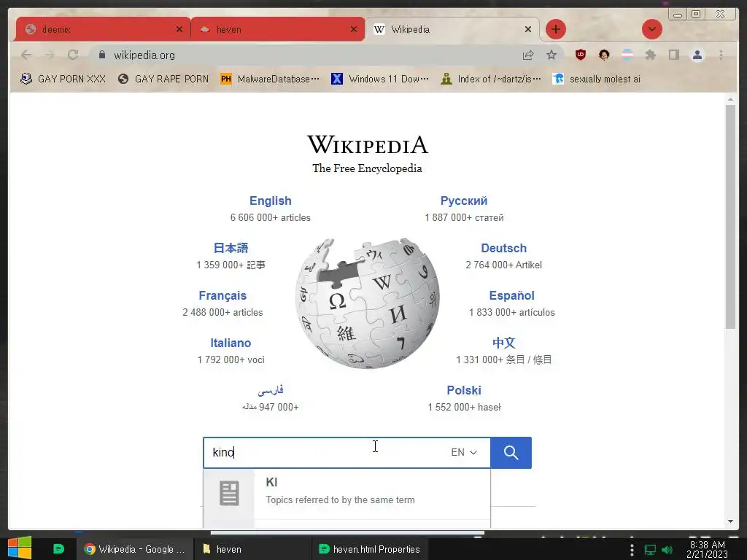The height and width of the screenshot is (560, 747).
Task: Open Français Wikipedia
Action: (222, 295)
